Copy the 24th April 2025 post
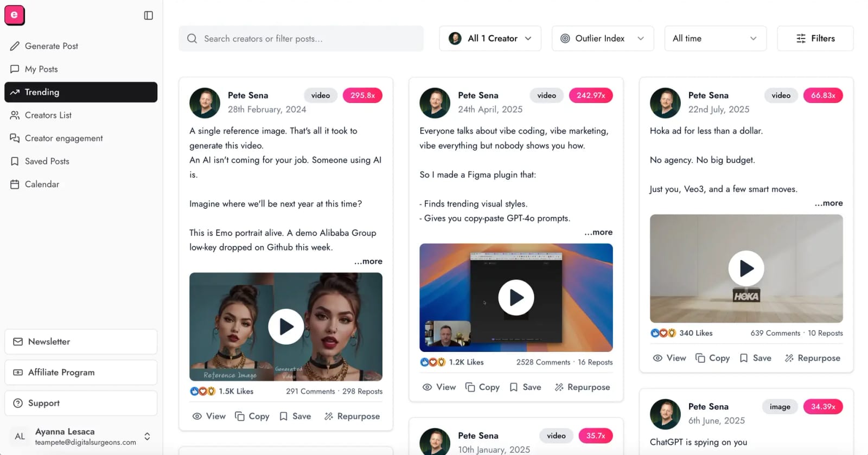The image size is (868, 455). (482, 387)
